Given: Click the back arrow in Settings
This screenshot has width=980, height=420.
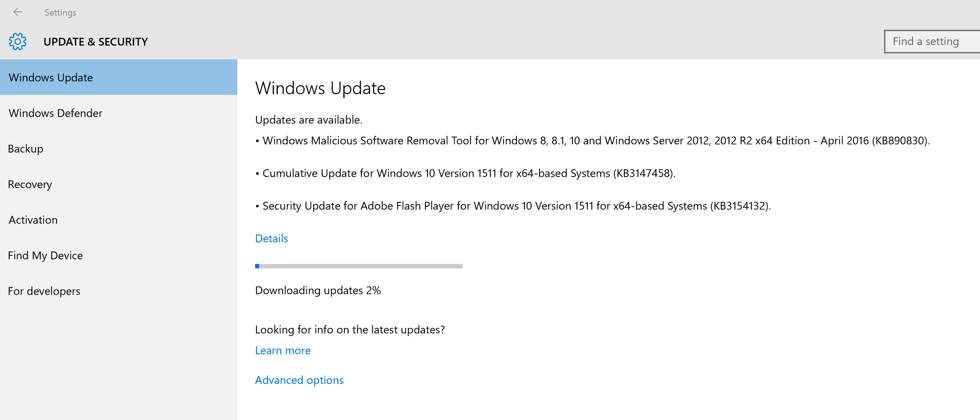Looking at the screenshot, I should [18, 12].
